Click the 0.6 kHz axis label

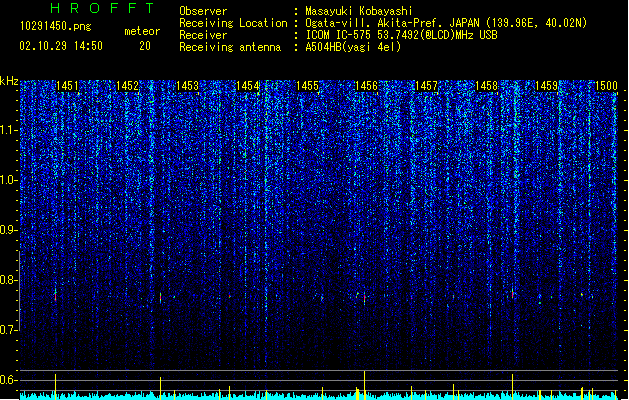pyautogui.click(x=9, y=380)
